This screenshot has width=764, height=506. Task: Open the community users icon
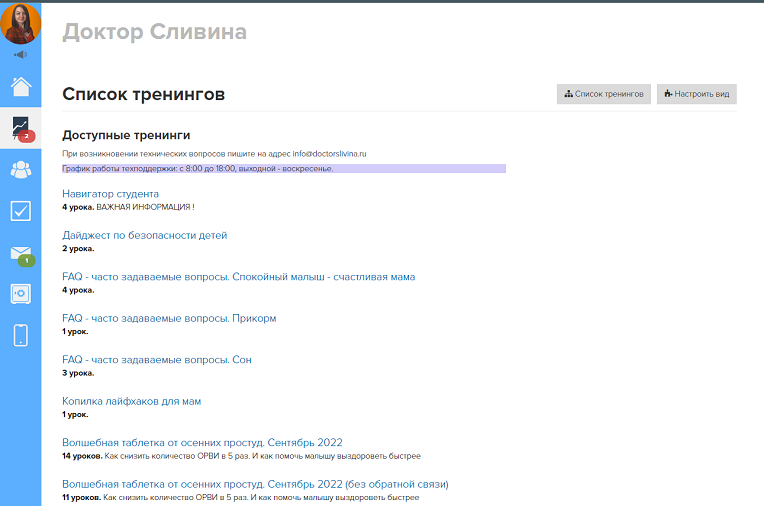[x=20, y=169]
